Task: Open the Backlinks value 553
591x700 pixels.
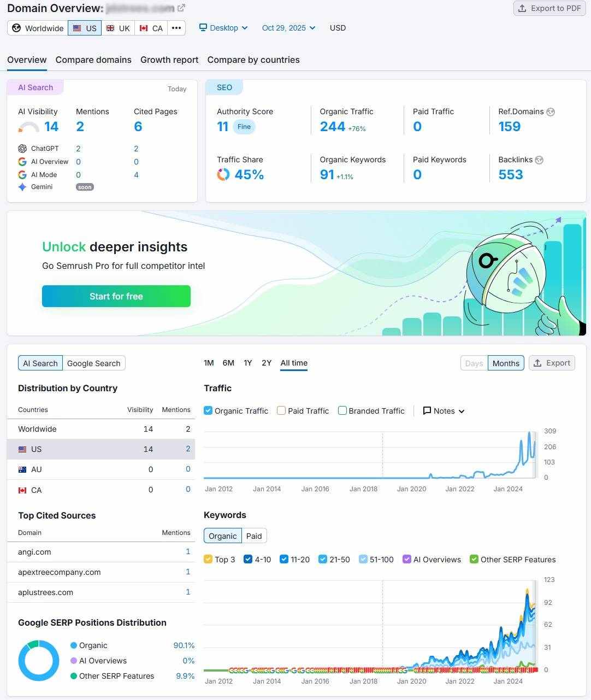Action: (511, 175)
